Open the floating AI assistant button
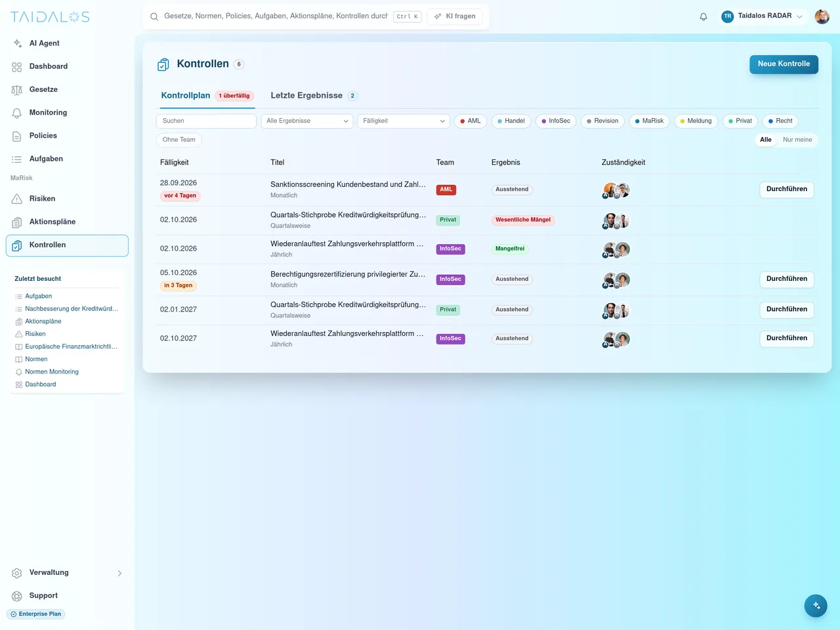The height and width of the screenshot is (630, 840). point(816,606)
